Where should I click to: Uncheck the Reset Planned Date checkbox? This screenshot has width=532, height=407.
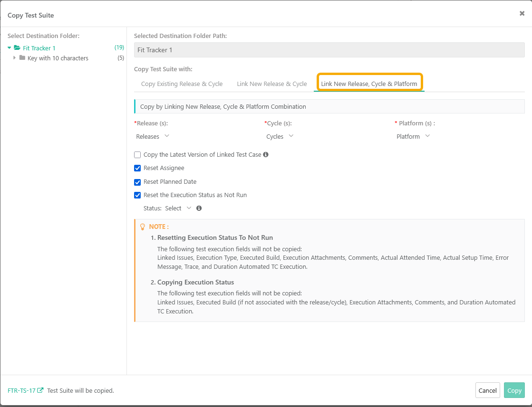[137, 182]
